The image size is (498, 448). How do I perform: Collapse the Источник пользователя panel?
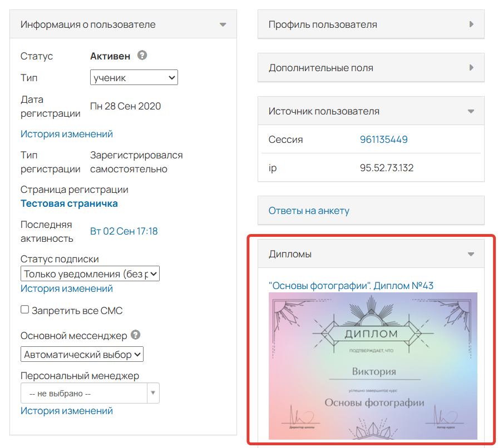[x=471, y=111]
